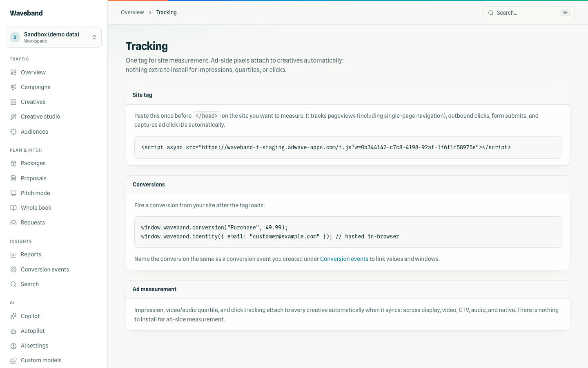
Task: Click the Ad measurement card header
Action: (x=347, y=289)
